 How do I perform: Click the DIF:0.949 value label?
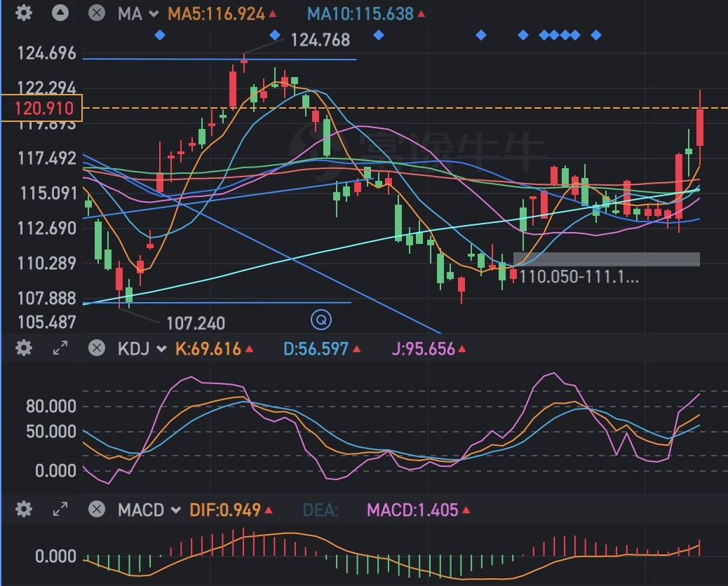[x=226, y=510]
